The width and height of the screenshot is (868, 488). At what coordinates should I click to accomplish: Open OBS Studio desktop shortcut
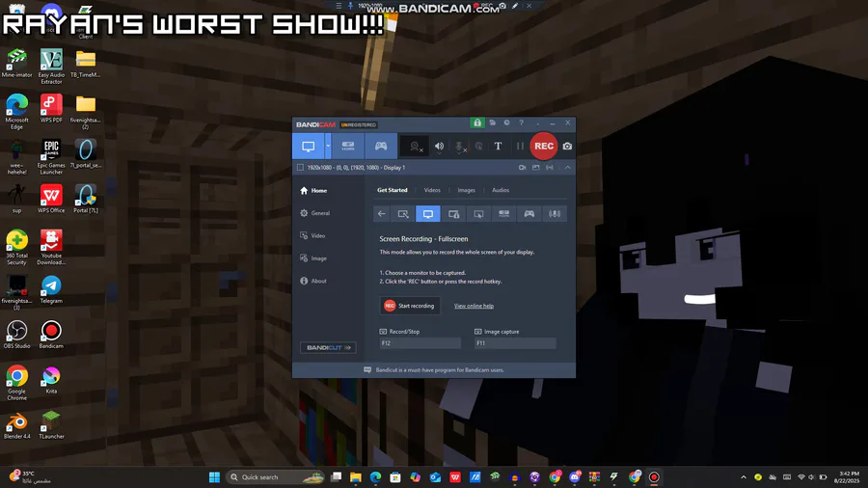tap(16, 335)
